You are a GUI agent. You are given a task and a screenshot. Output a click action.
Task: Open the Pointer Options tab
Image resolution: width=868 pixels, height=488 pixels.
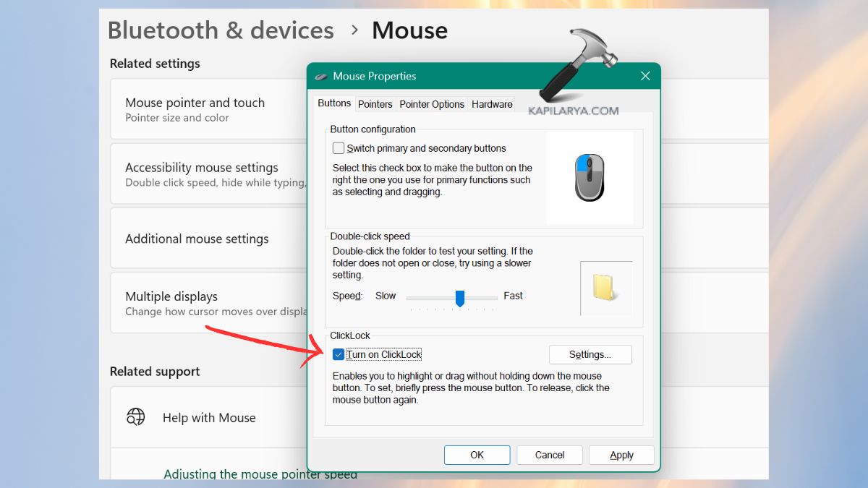[x=432, y=104]
